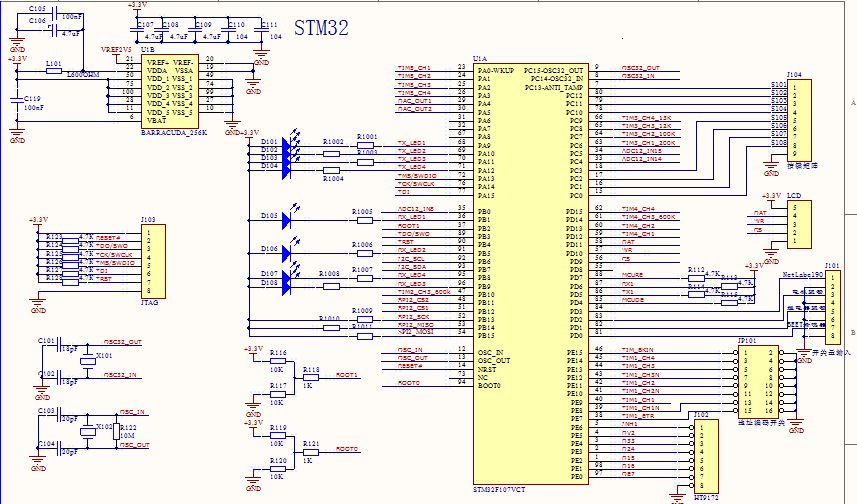The height and width of the screenshot is (504, 857).
Task: Select the R119 10K resistor
Action: [277, 436]
